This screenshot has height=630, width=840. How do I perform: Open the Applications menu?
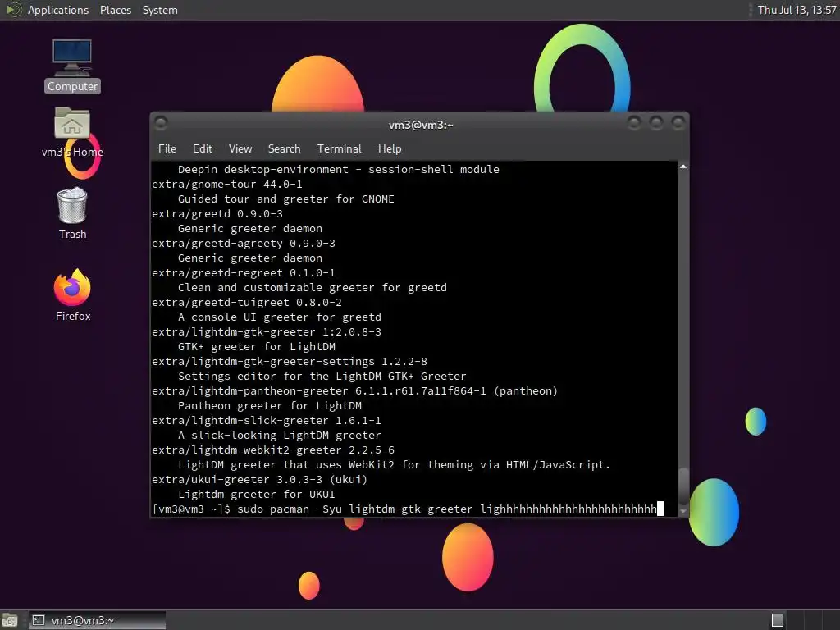click(x=58, y=10)
